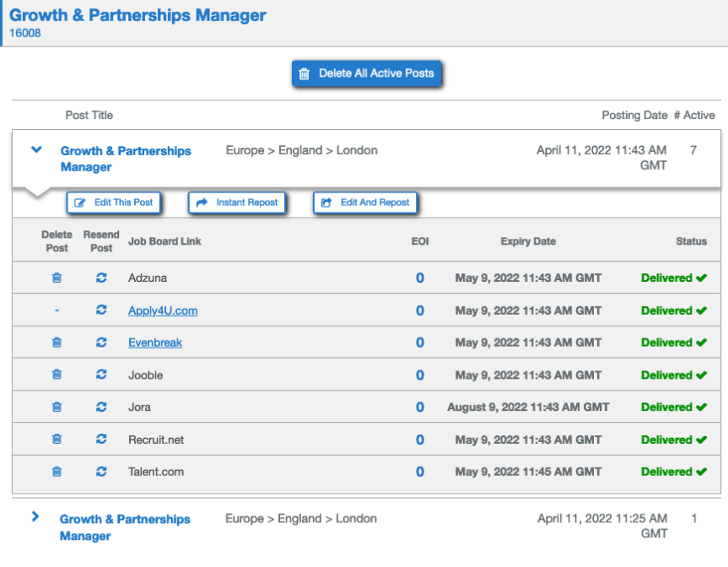Click the EOI count for Jooble
The image size is (728, 567).
coord(420,375)
